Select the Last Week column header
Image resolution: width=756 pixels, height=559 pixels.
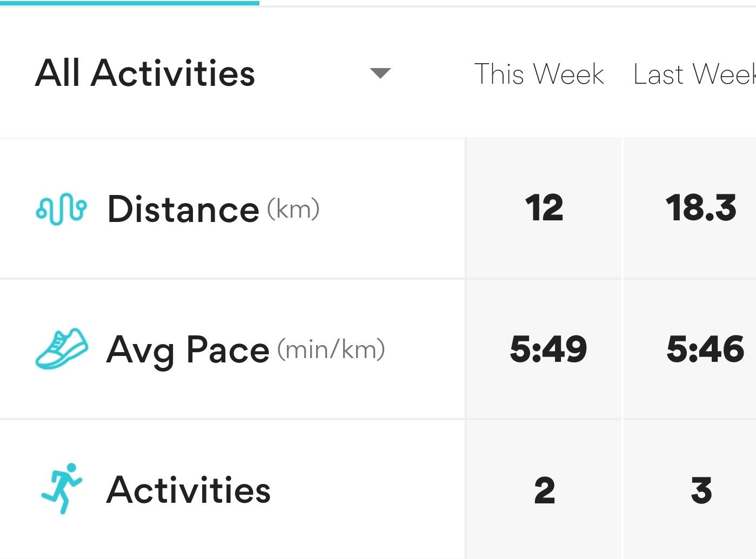coord(694,74)
